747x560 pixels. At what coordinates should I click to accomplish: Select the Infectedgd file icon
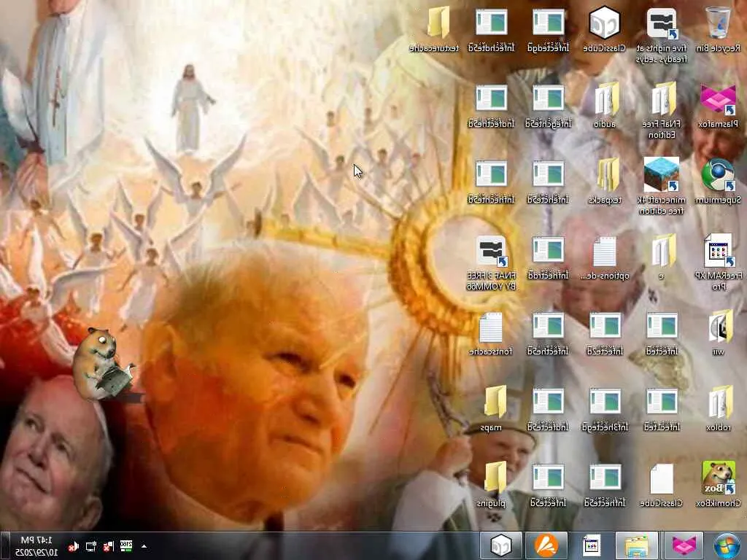[548, 29]
